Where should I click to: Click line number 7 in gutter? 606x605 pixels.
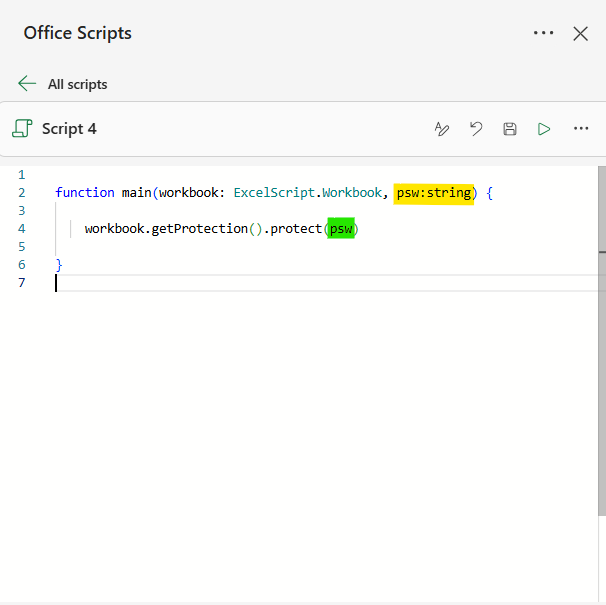pos(22,283)
